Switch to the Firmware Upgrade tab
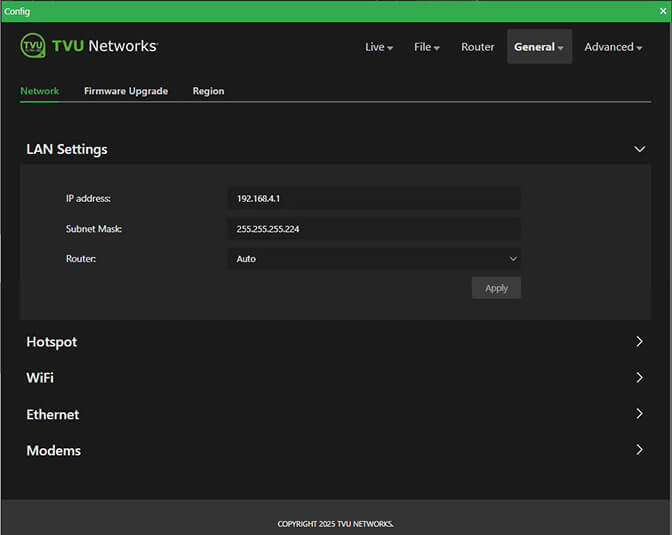The image size is (672, 535). click(x=126, y=91)
